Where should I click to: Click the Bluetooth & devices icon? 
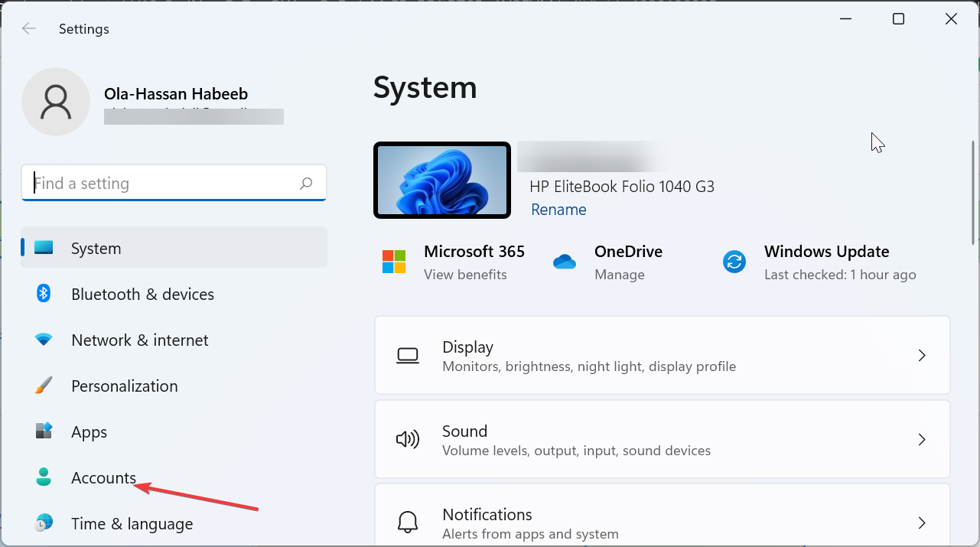click(x=44, y=294)
